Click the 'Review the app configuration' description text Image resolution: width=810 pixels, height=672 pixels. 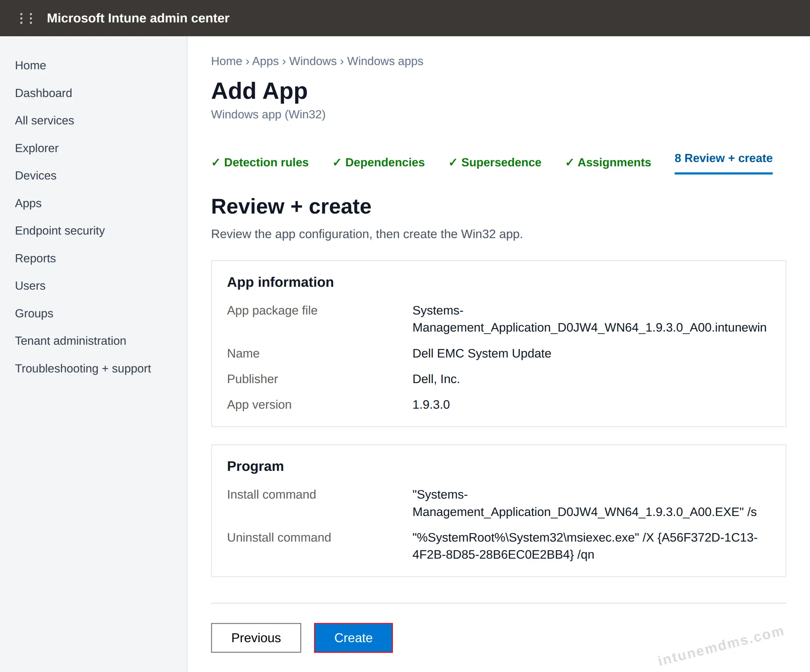click(367, 234)
